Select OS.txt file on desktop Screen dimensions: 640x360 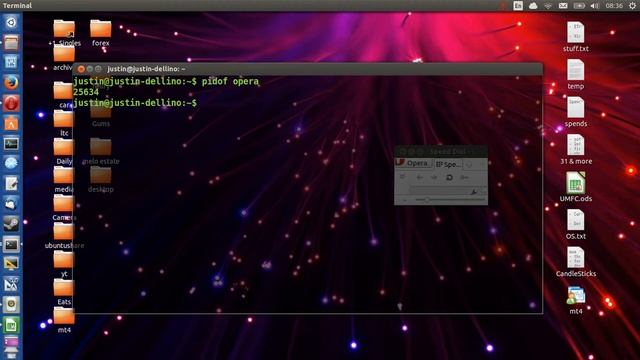tap(576, 224)
